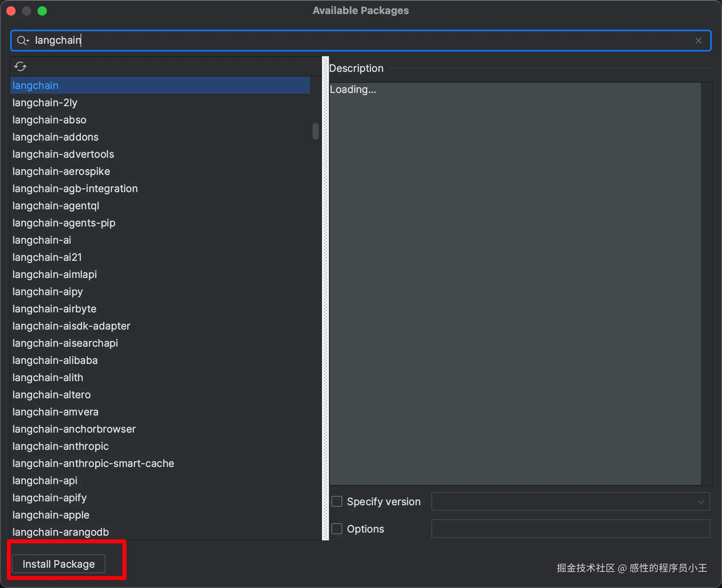The height and width of the screenshot is (588, 722).
Task: Enable the Specify version checkbox
Action: pos(337,501)
